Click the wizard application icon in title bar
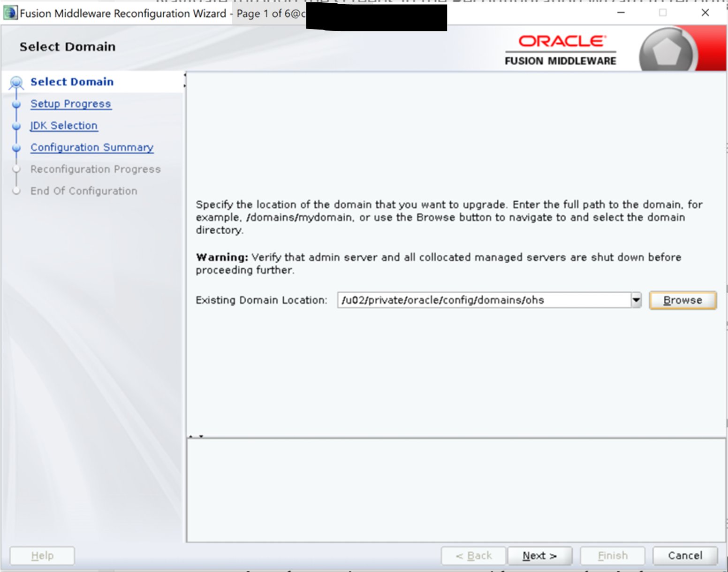Image resolution: width=728 pixels, height=572 pixels. click(10, 13)
